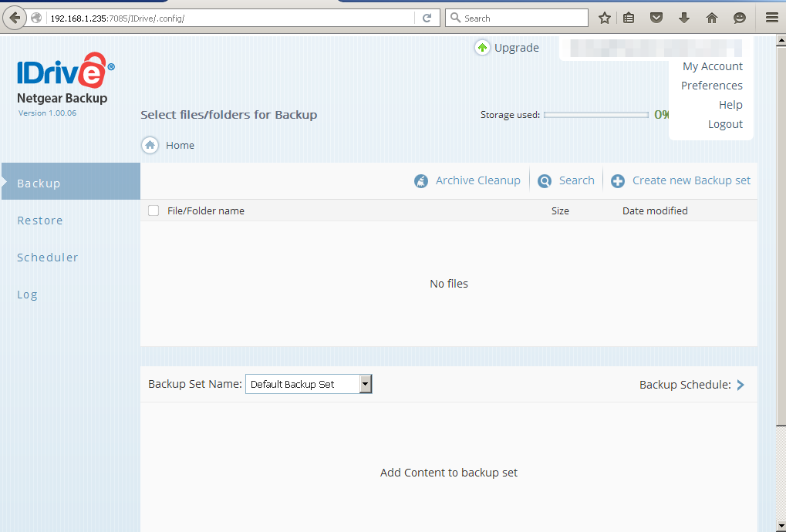Open the Scheduler section
This screenshot has width=786, height=532.
[x=47, y=257]
